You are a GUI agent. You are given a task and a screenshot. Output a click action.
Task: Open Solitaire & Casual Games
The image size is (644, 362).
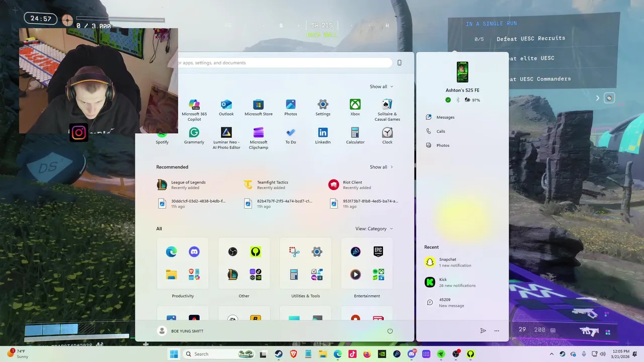pos(387,110)
